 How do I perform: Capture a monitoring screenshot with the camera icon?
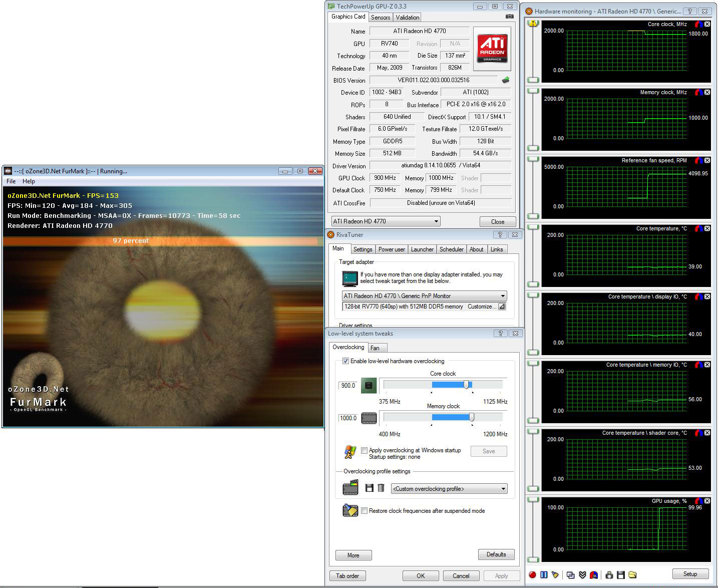pyautogui.click(x=609, y=574)
